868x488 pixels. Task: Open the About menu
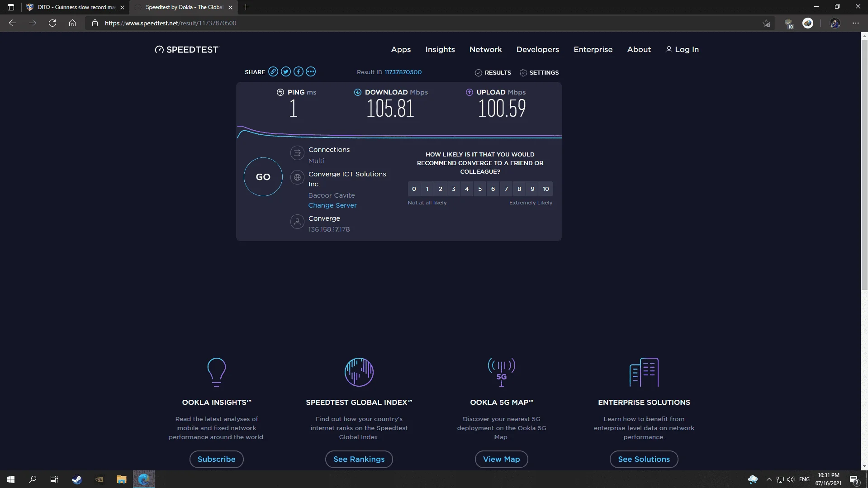pyautogui.click(x=639, y=49)
